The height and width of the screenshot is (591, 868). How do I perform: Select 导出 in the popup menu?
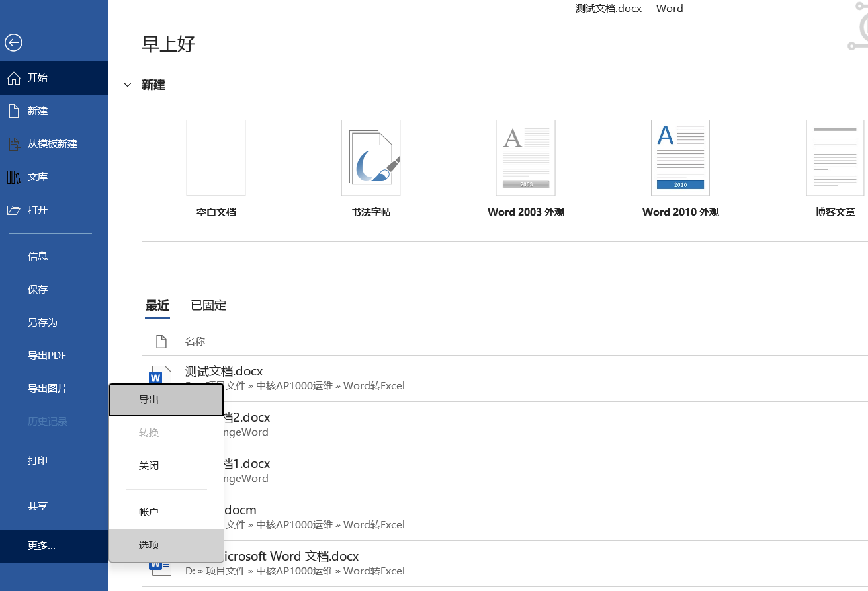166,400
